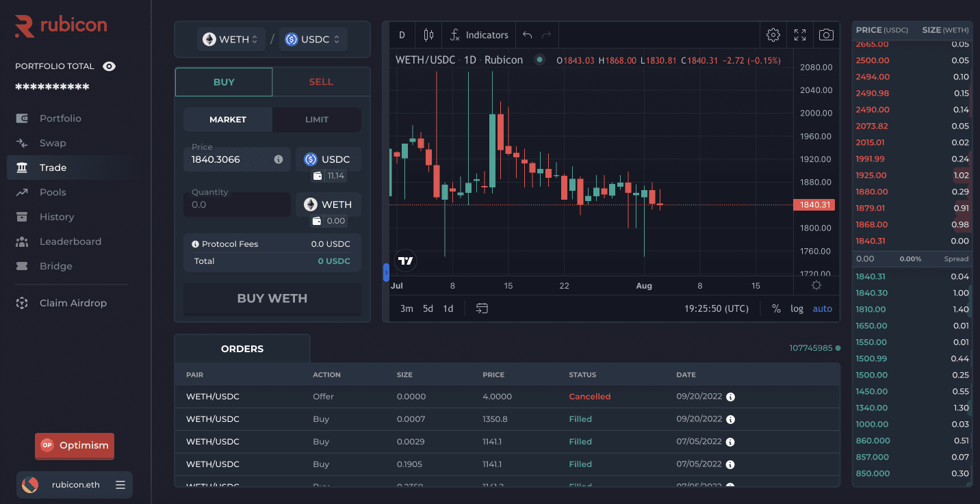Set chart range to 1d

[448, 308]
